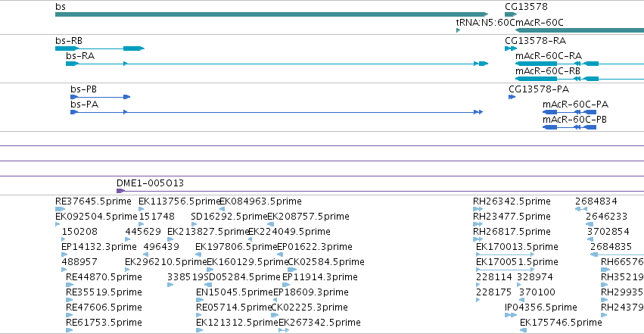Click the EK092504.5prime EST label
The height and width of the screenshot is (334, 644).
(97, 217)
